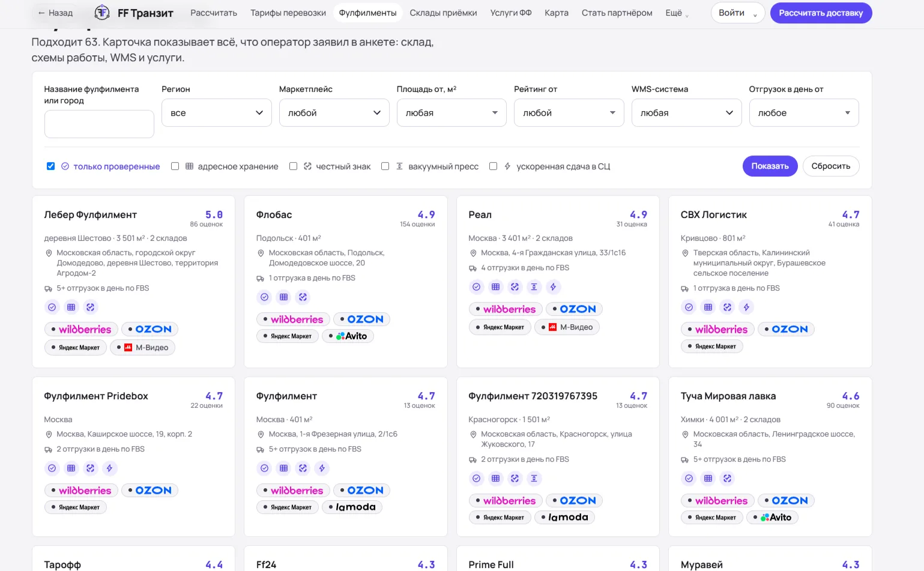Click address storage grid icon on Флобас card
Screen dimensions: 924x571
283,297
